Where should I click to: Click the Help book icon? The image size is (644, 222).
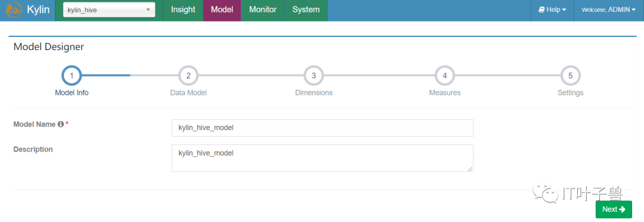(541, 10)
